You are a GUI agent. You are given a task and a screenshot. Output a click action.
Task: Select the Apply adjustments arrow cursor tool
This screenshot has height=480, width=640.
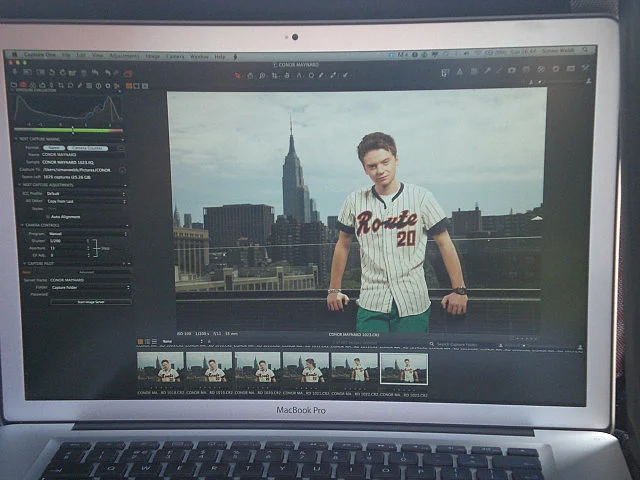(x=345, y=75)
